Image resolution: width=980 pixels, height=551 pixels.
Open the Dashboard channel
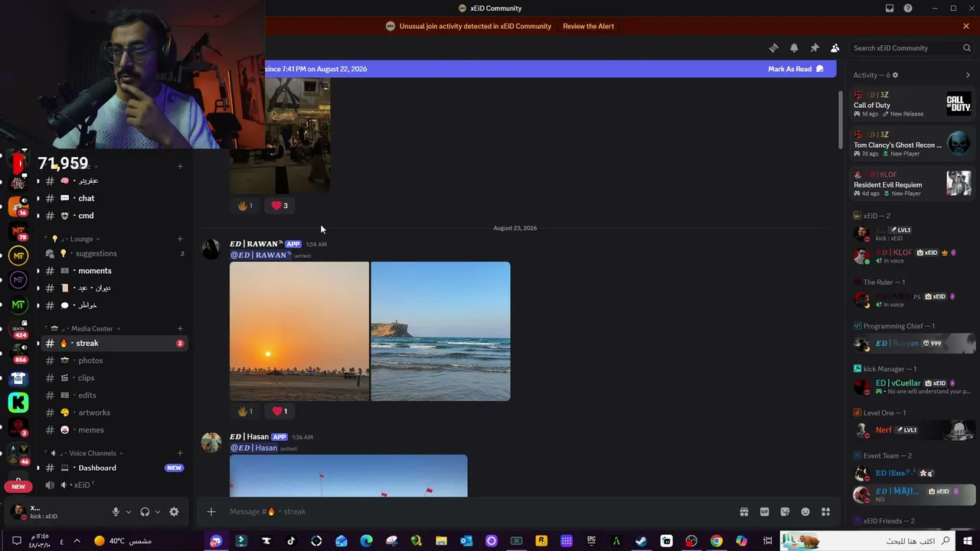click(x=114, y=468)
